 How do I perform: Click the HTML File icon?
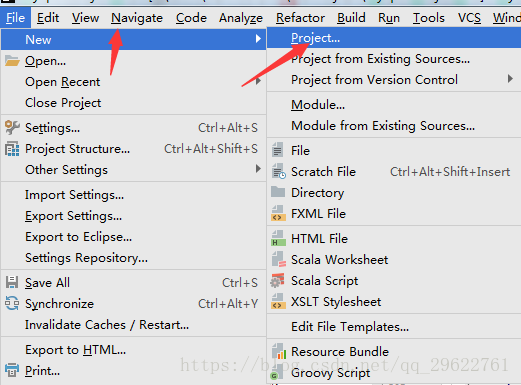[x=278, y=239]
